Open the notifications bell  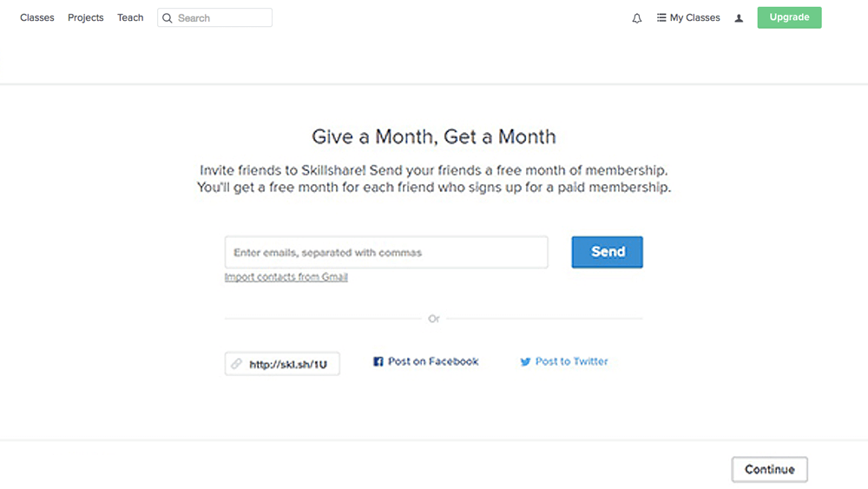(637, 18)
